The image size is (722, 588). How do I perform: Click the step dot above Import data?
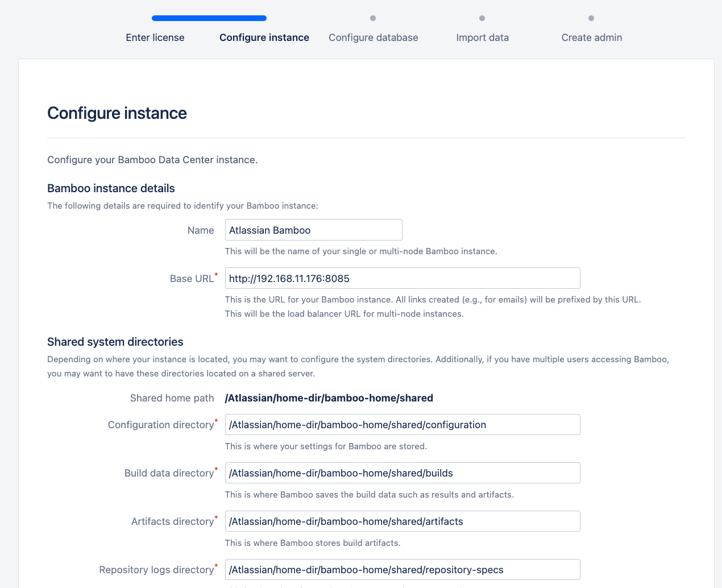point(482,18)
